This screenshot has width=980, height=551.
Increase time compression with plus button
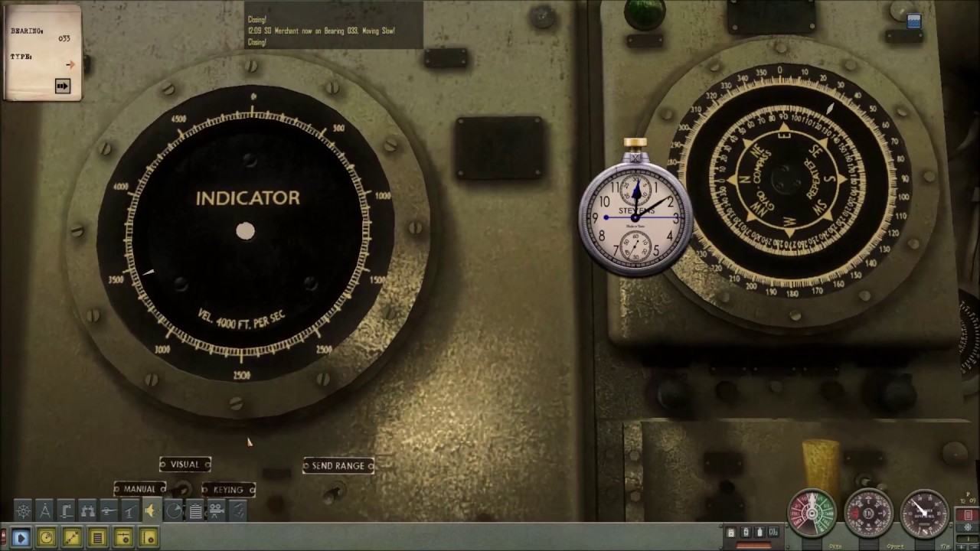pyautogui.click(x=962, y=546)
